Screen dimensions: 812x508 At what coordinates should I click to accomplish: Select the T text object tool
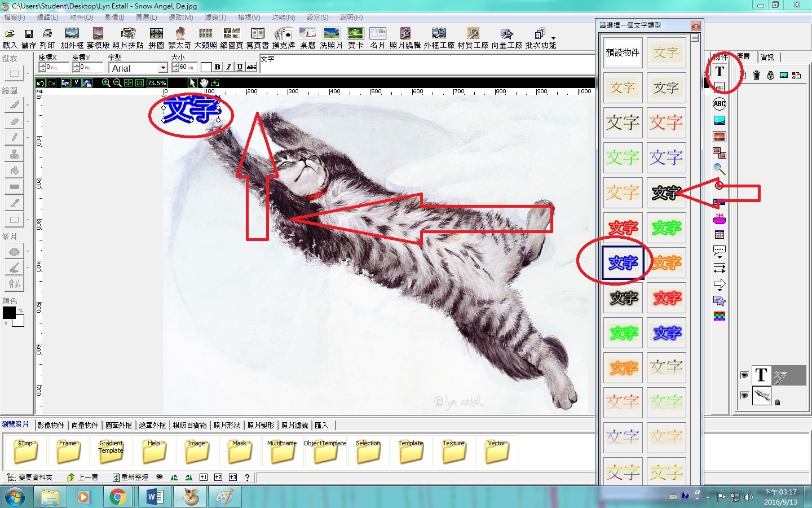720,71
